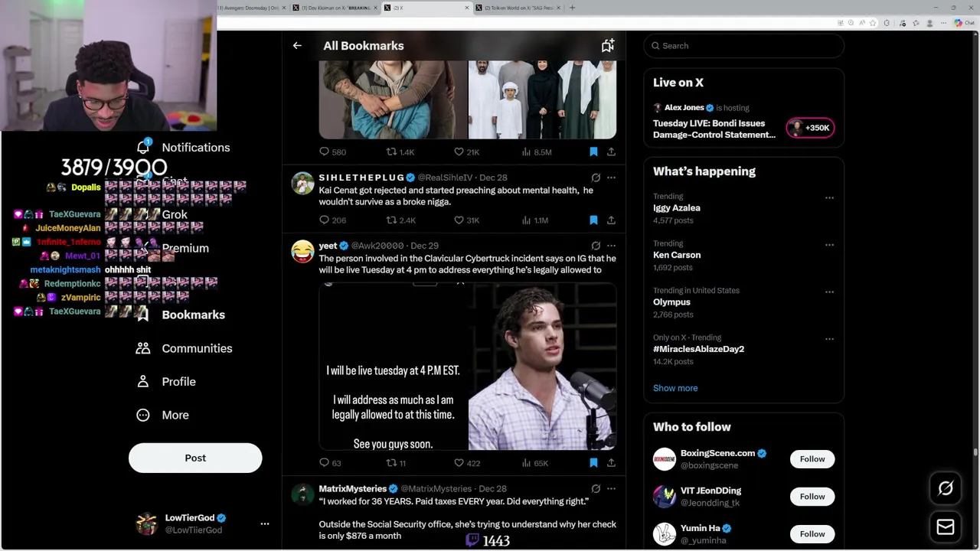Open more options for #MiraclesAblazeDay2 trend
The image size is (980, 551).
point(829,339)
